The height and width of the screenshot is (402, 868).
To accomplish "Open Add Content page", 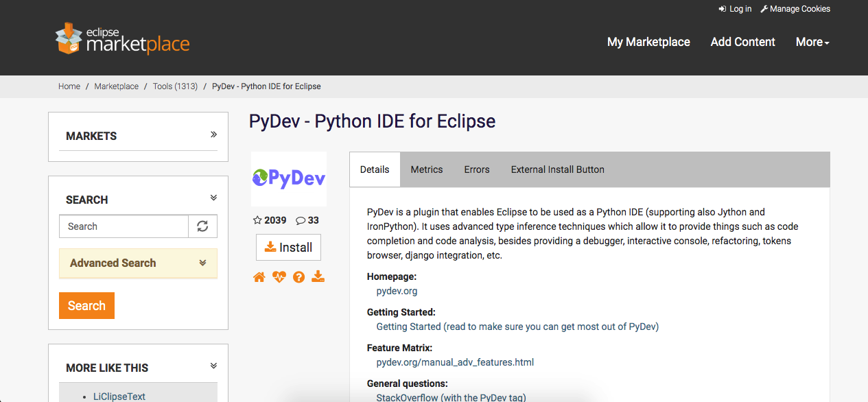I will tap(743, 42).
